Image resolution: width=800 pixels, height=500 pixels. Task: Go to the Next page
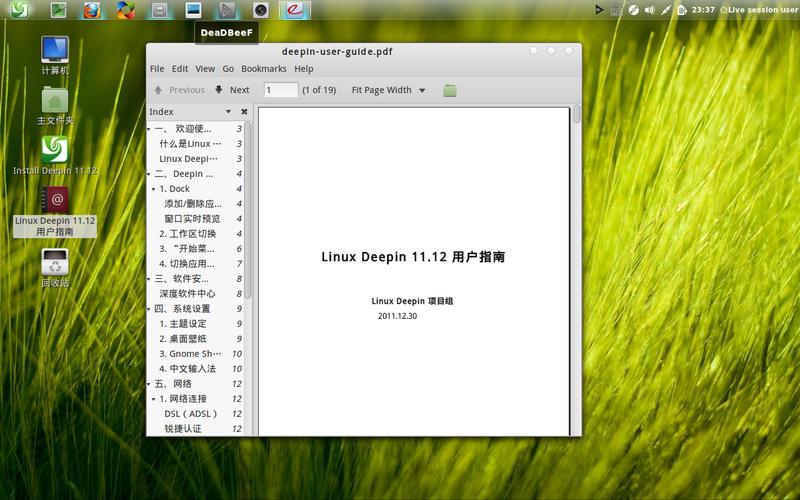click(x=232, y=90)
